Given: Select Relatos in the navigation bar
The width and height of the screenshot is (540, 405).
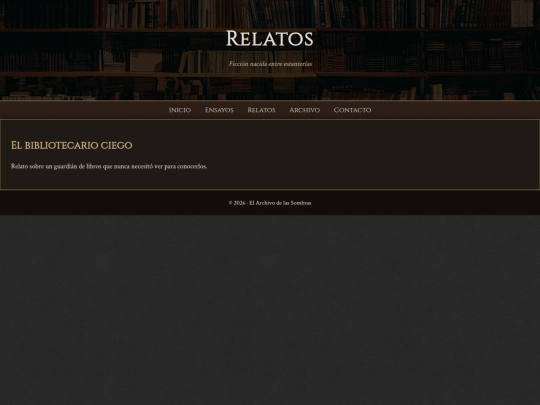Looking at the screenshot, I should [261, 110].
